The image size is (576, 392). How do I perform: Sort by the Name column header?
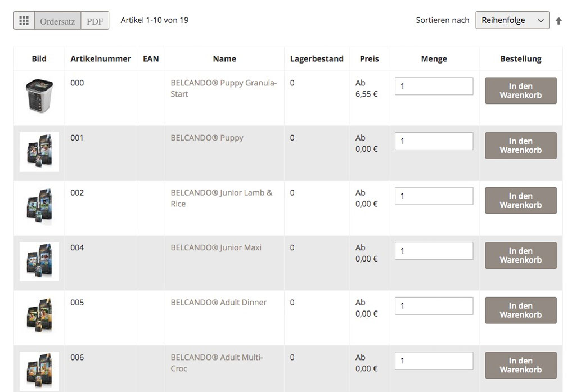coord(224,58)
